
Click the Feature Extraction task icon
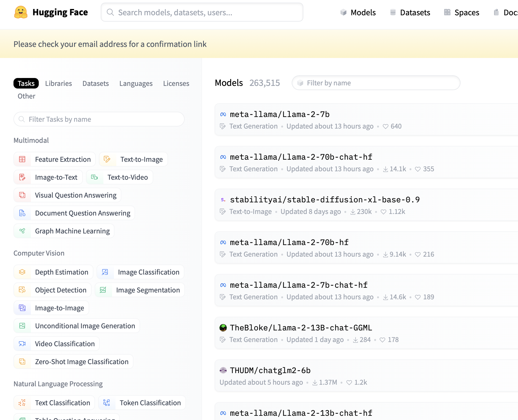(x=22, y=159)
